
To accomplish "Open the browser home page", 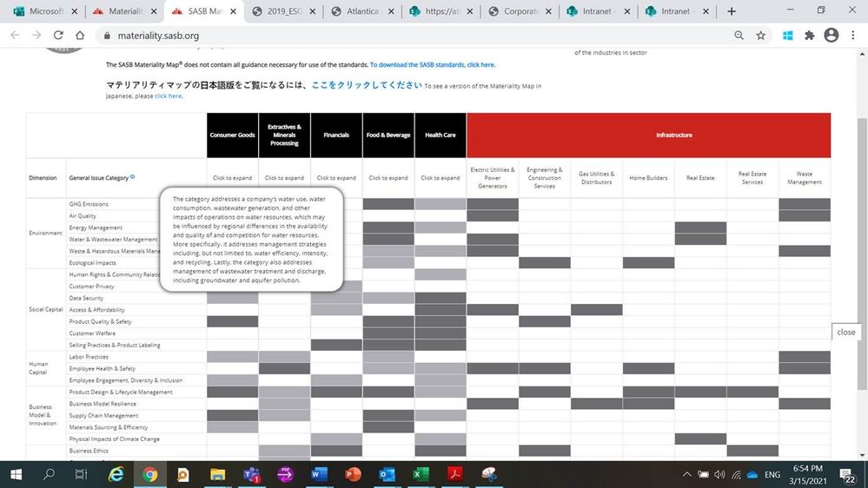I will pos(80,35).
